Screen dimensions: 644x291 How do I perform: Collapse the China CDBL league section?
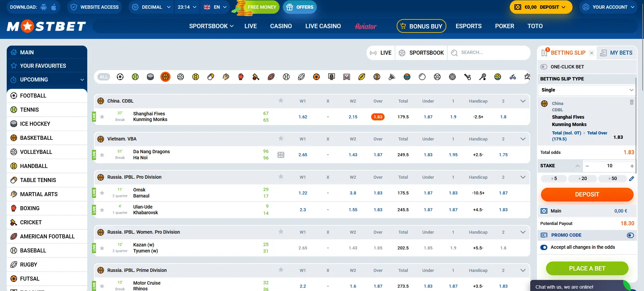point(523,101)
